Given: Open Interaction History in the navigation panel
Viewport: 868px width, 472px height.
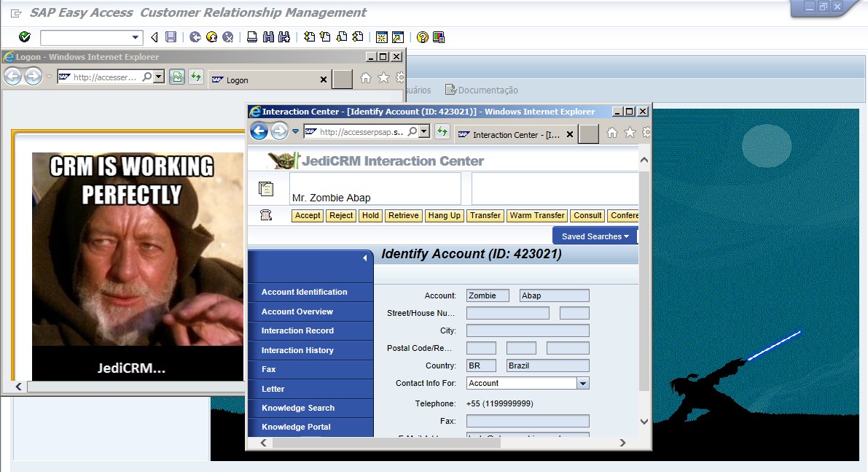Looking at the screenshot, I should (298, 350).
